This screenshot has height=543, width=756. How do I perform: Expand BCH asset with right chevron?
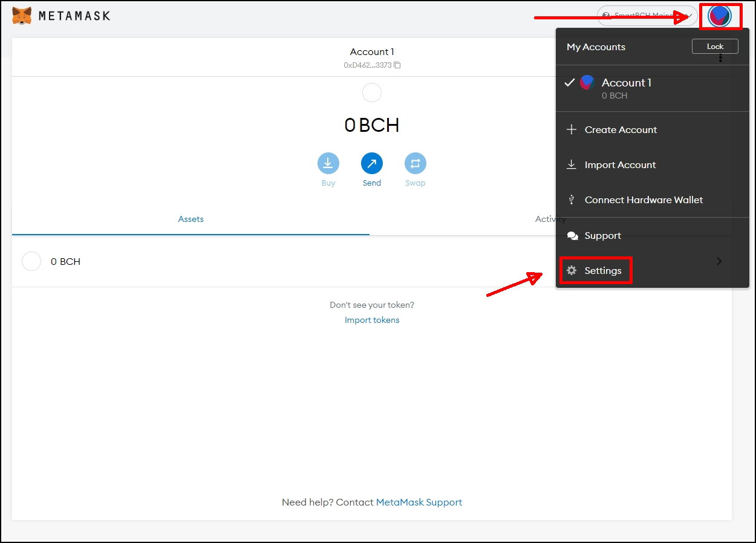(719, 261)
